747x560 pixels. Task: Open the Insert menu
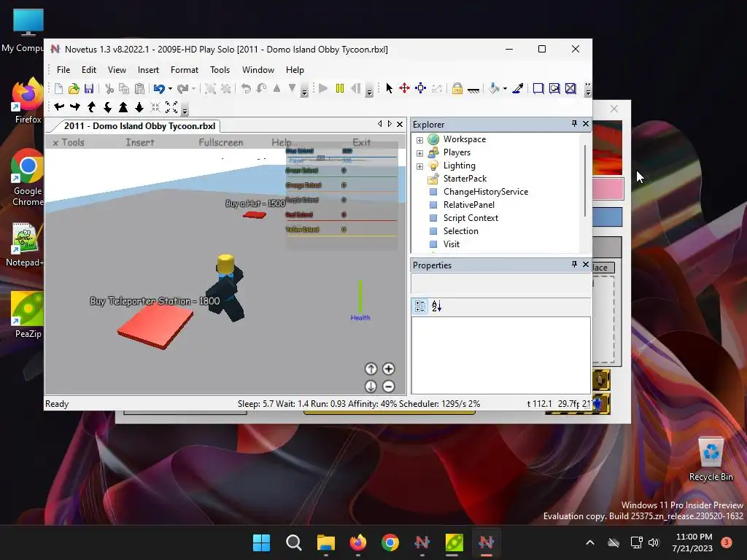pos(148,70)
